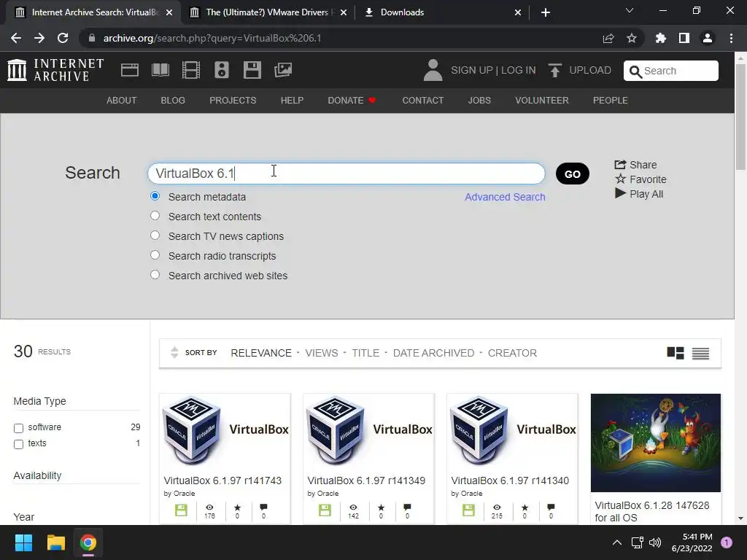The image size is (747, 560).
Task: Click share this page icon in address bar
Action: (608, 38)
